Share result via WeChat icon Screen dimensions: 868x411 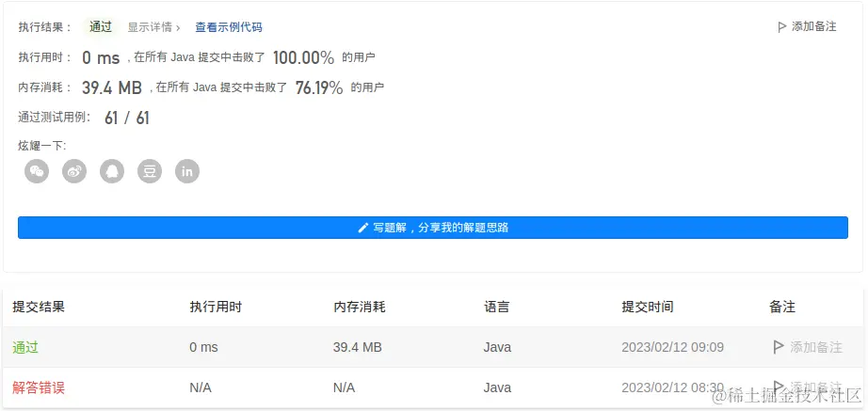pos(37,171)
